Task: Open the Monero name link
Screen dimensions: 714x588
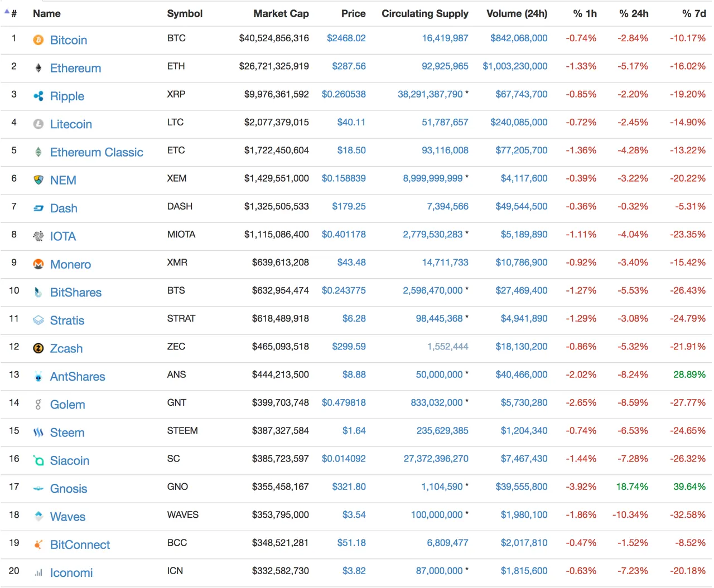Action: 70,264
